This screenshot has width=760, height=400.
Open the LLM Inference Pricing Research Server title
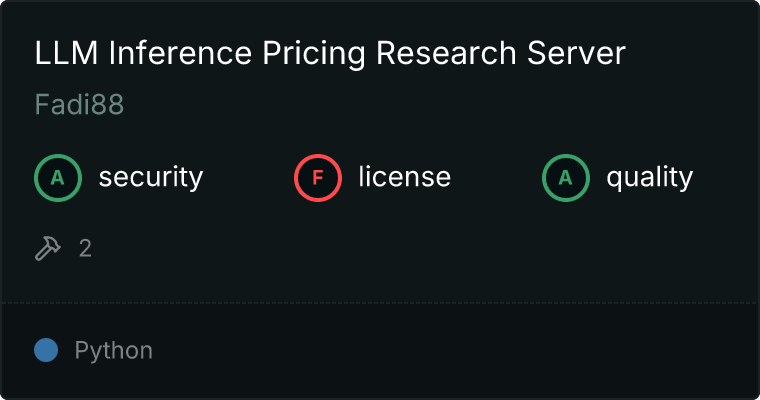click(330, 54)
